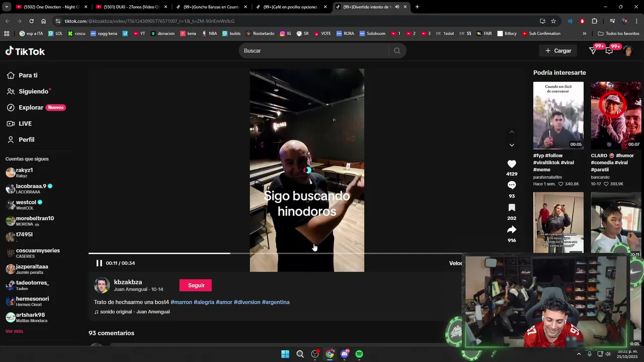644x362 pixels.
Task: Open the Sub Confirmation bookmark
Action: pyautogui.click(x=541, y=34)
